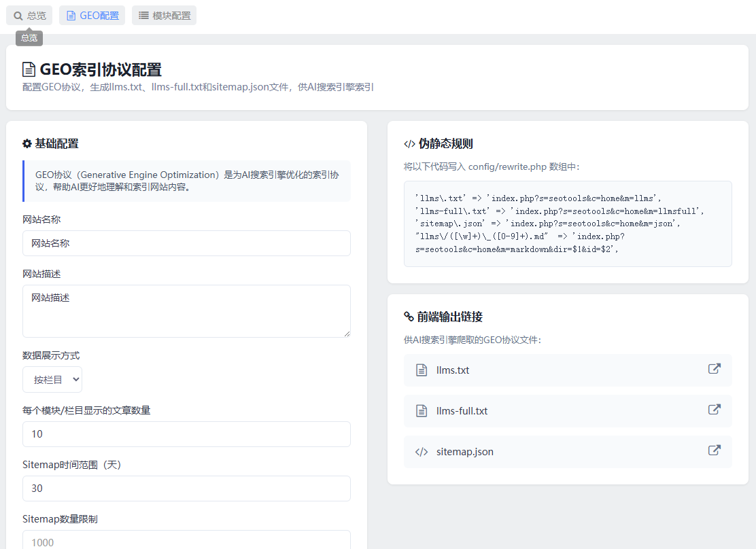
Task: Click the GEO协议 description info box
Action: pos(186,181)
